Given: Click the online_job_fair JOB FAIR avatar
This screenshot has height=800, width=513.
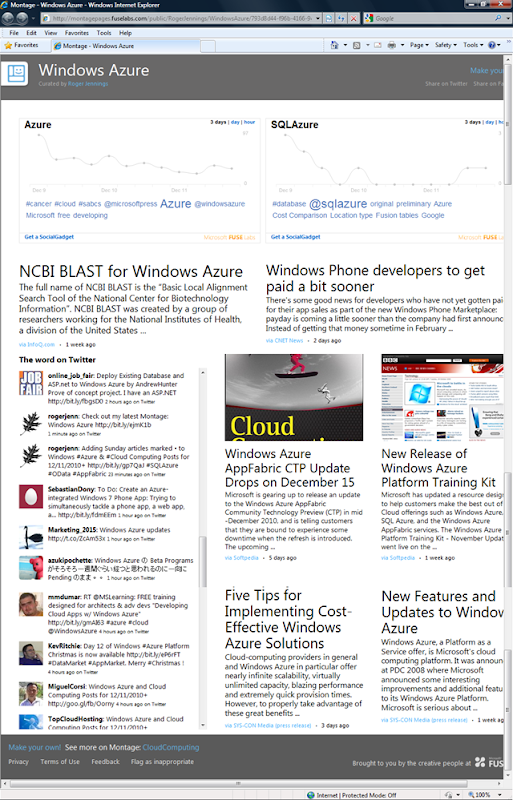Looking at the screenshot, I should [x=31, y=384].
